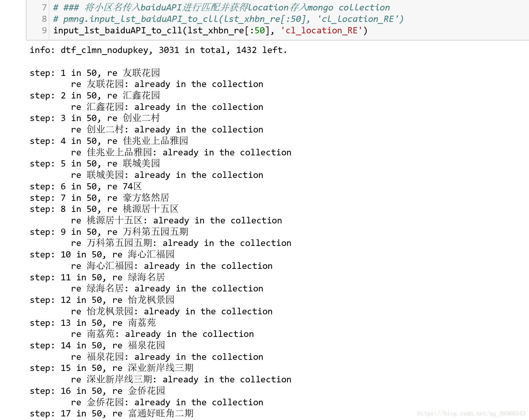529x420 pixels.
Task: Click 're 友联花园: already in the collection'
Action: tap(167, 84)
